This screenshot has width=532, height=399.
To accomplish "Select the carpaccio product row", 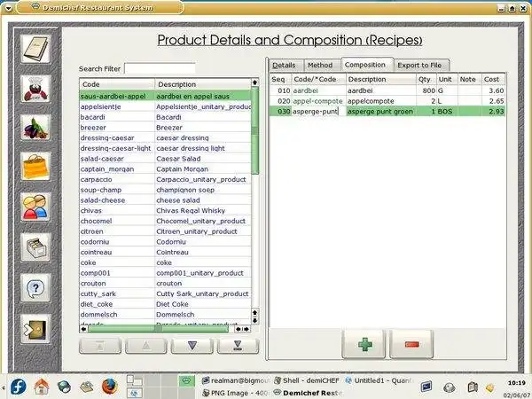I will 166,179.
